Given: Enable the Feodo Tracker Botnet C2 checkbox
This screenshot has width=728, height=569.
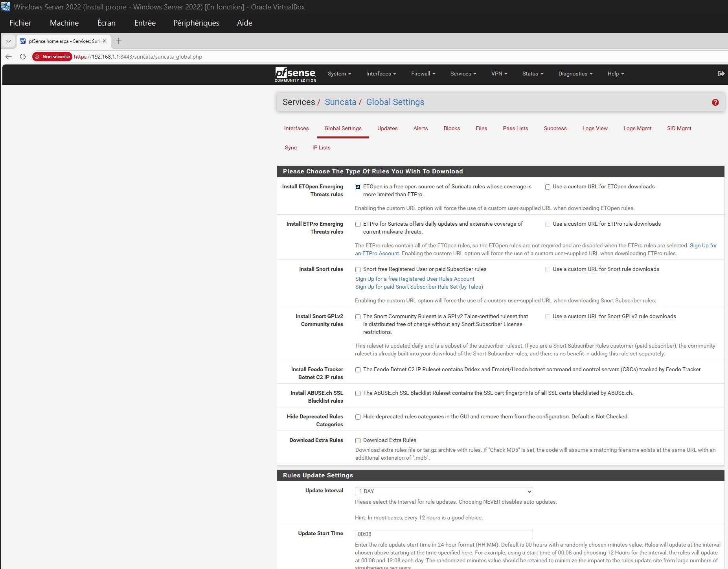Looking at the screenshot, I should pos(358,370).
